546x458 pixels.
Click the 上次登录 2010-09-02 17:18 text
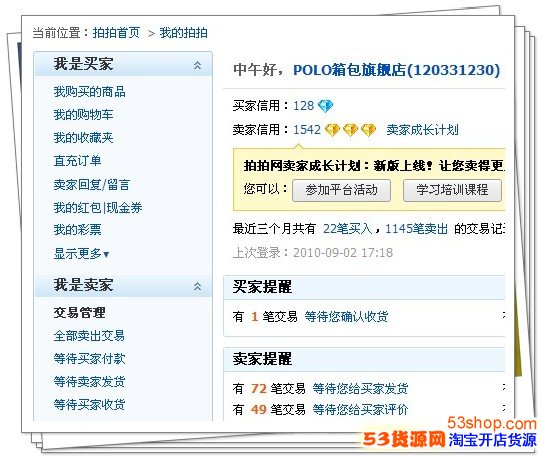[x=313, y=253]
